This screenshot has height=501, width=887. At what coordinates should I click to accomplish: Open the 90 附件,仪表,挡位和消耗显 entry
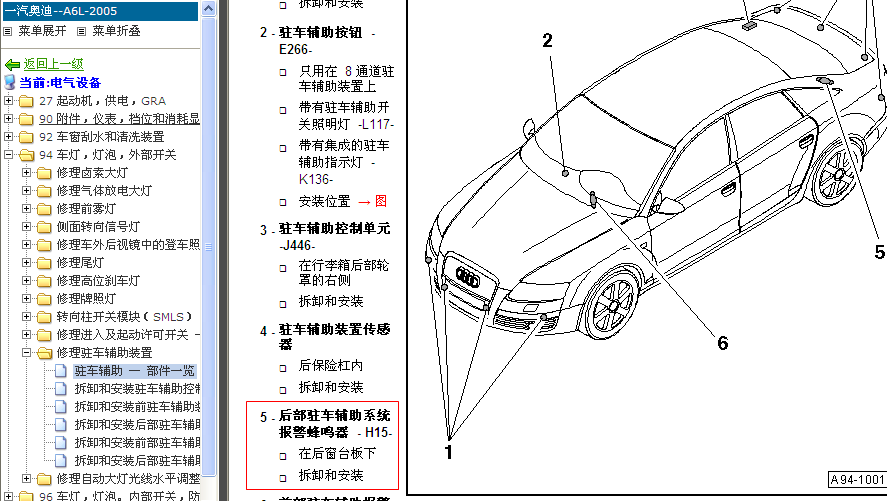point(119,119)
